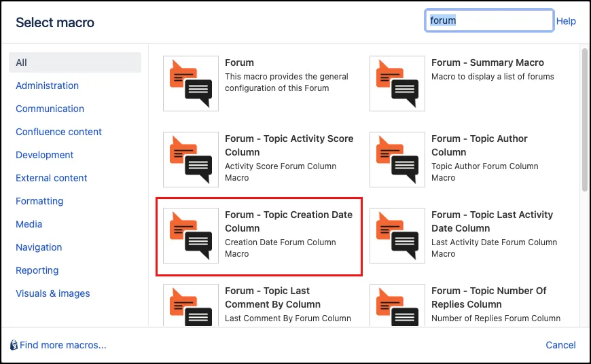The height and width of the screenshot is (364, 591).
Task: Switch to the Navigation category
Action: click(39, 248)
